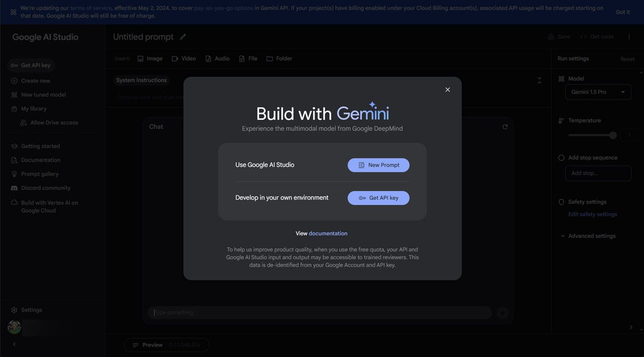Screen dimensions: 644x357
Task: Open the documentation link in dialog
Action: coord(328,234)
